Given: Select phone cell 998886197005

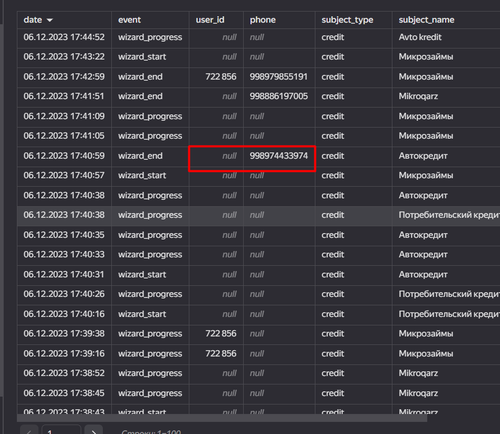Looking at the screenshot, I should click(279, 96).
